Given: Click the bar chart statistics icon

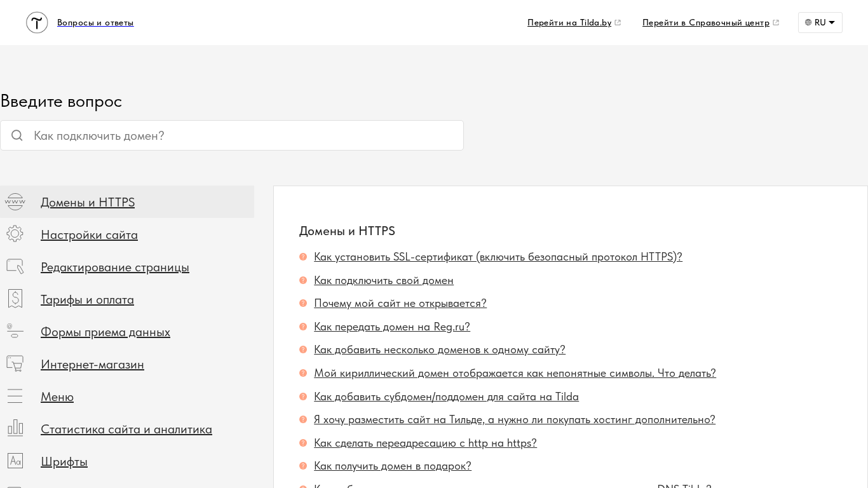Looking at the screenshot, I should tap(15, 428).
